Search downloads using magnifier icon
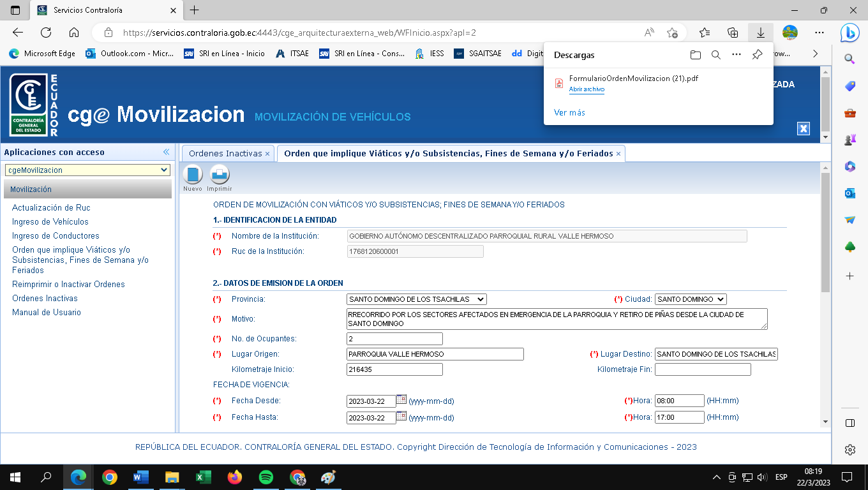868x490 pixels. click(x=716, y=55)
